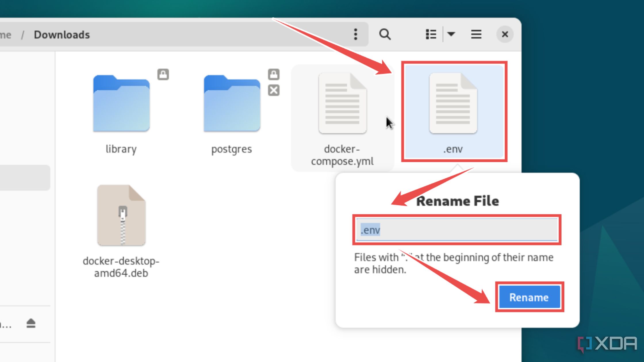The image size is (644, 362).
Task: Open the hamburger menu icon
Action: coord(476,34)
